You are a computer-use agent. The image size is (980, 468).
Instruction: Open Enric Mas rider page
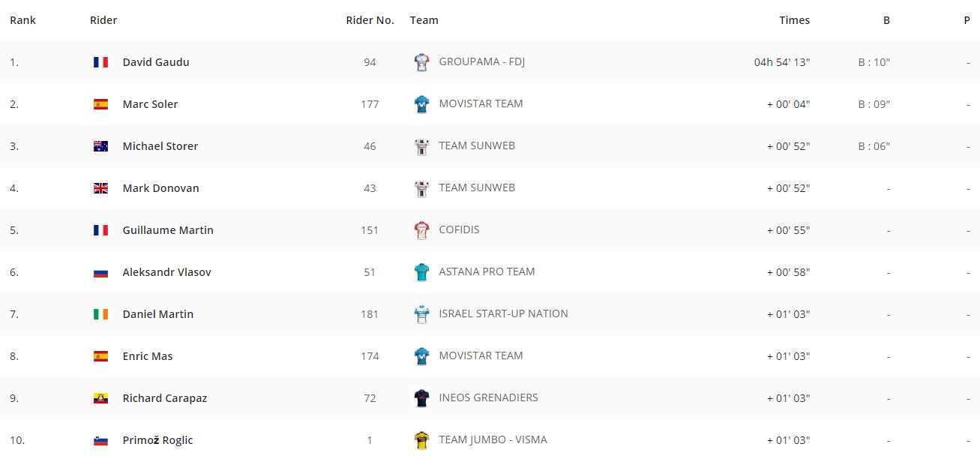148,356
